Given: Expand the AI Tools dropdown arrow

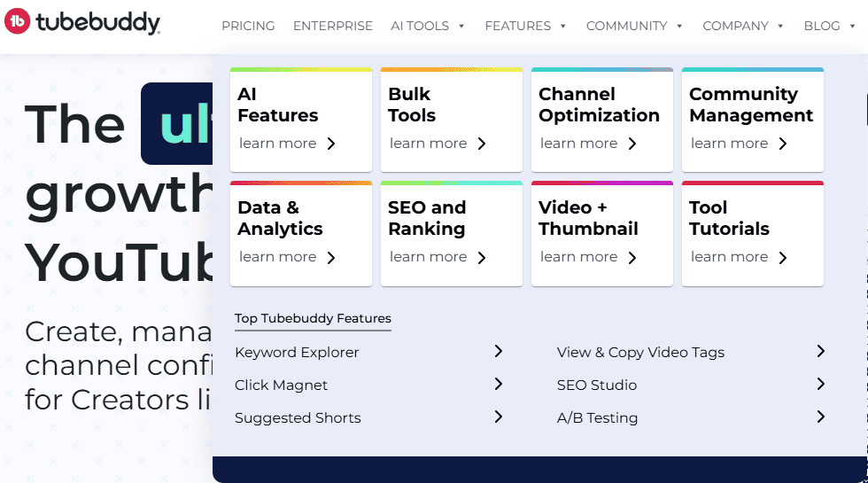Looking at the screenshot, I should click(x=461, y=26).
